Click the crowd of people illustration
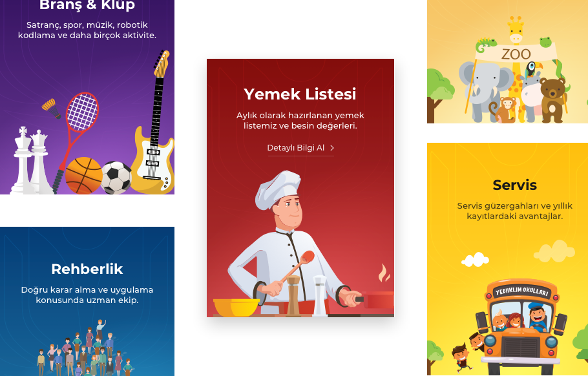 (x=85, y=349)
